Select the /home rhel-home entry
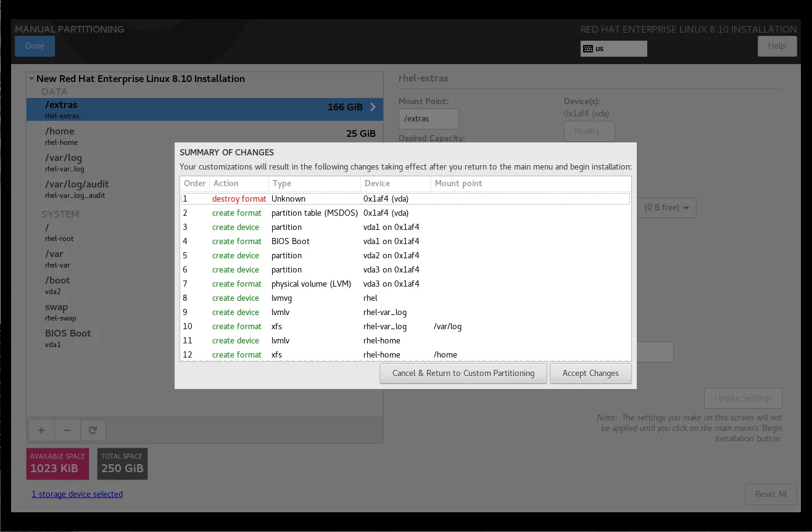The width and height of the screenshot is (812, 532). click(x=205, y=136)
